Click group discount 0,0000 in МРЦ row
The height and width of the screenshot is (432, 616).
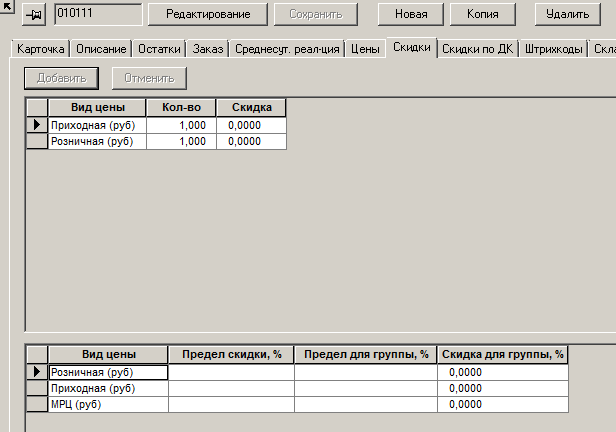click(x=503, y=405)
